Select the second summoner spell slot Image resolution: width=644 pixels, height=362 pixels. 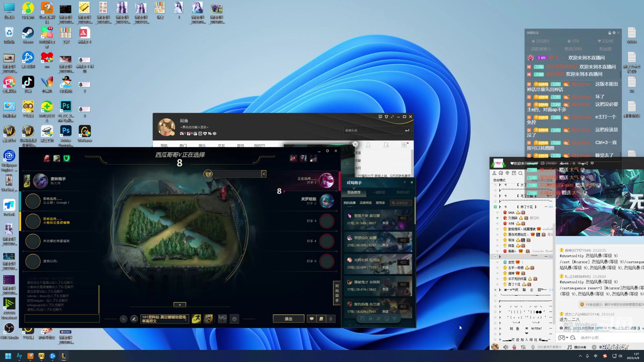point(208,319)
